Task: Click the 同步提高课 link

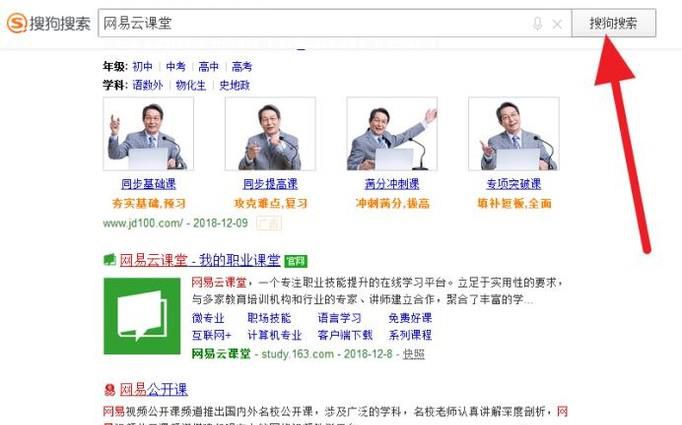Action: (270, 184)
